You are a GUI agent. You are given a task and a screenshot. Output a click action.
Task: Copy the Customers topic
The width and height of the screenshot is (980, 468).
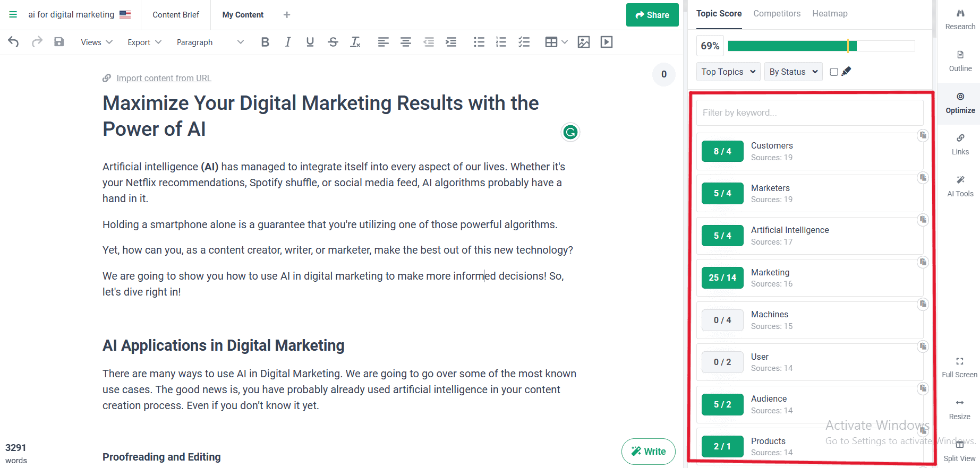point(923,135)
